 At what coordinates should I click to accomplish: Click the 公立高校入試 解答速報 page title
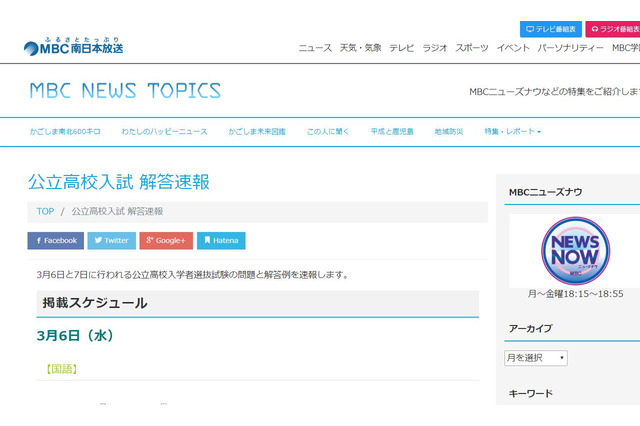click(x=119, y=182)
